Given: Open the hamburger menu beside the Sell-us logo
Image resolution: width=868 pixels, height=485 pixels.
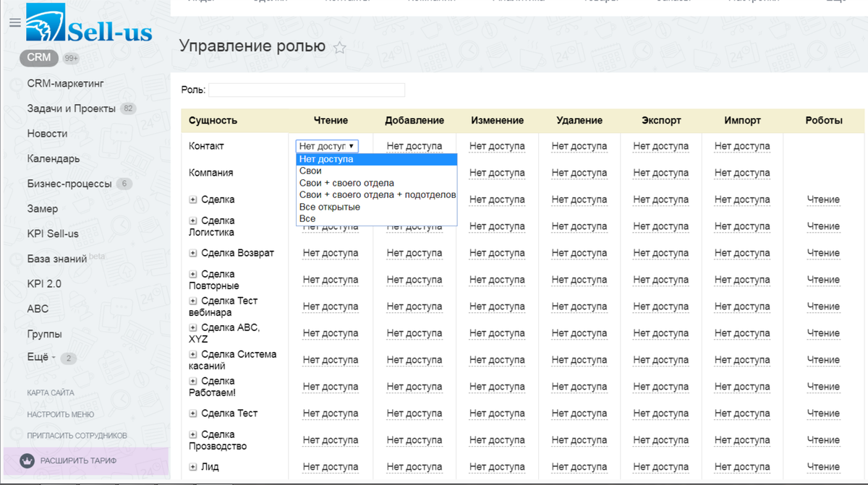Looking at the screenshot, I should pyautogui.click(x=15, y=23).
